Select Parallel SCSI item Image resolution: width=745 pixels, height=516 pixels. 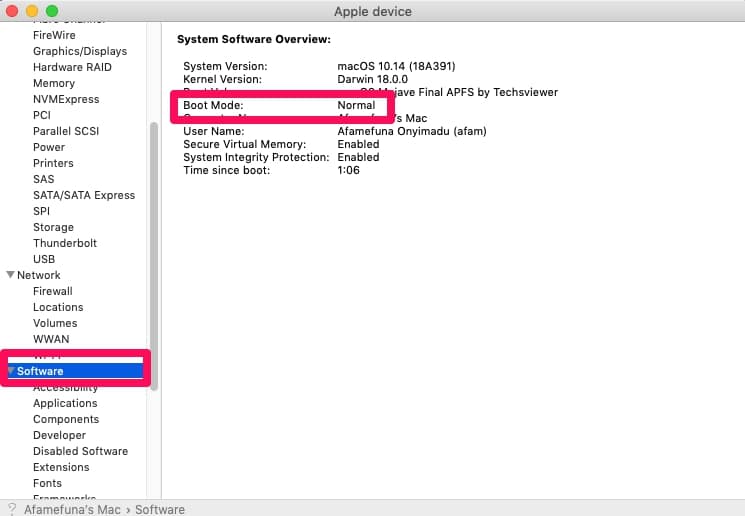coord(66,131)
